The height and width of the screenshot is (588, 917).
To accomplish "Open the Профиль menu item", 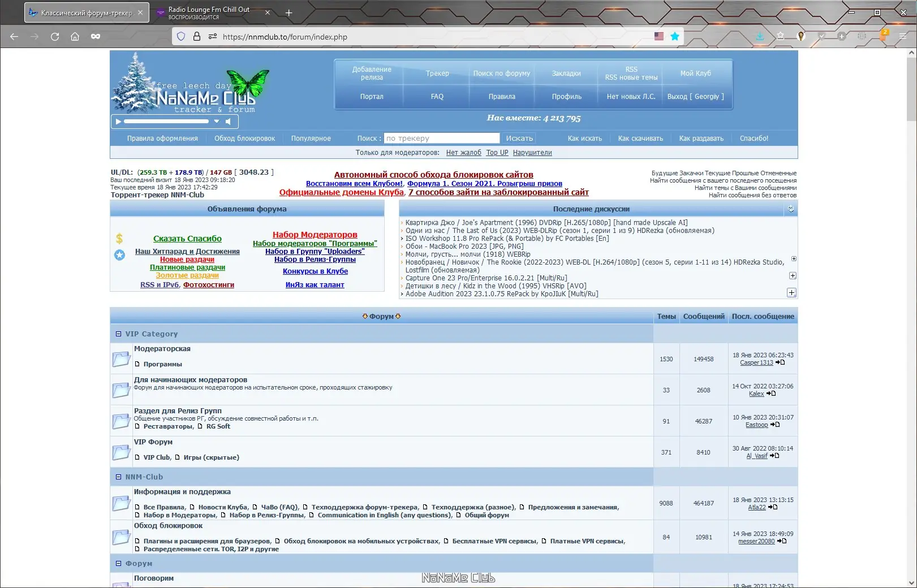I will [x=566, y=97].
